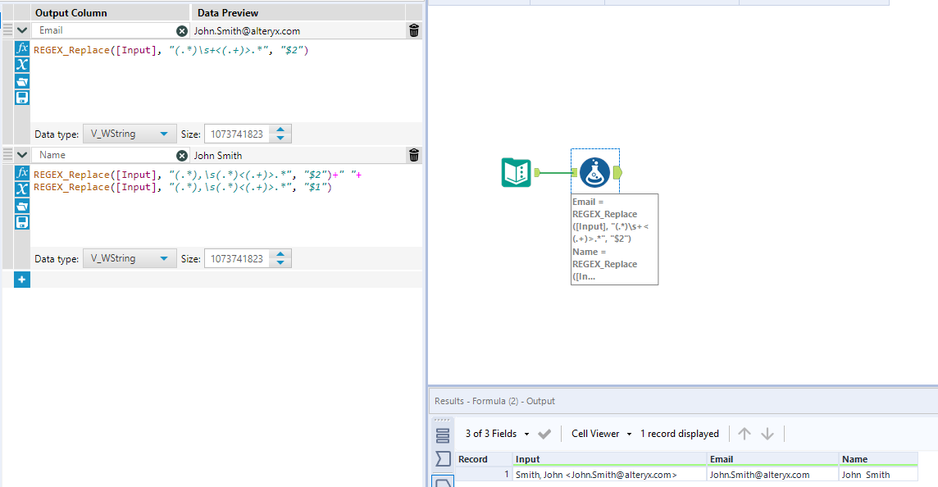Edit the Email REGEX_Replace expression
The height and width of the screenshot is (487, 938).
pyautogui.click(x=226, y=81)
